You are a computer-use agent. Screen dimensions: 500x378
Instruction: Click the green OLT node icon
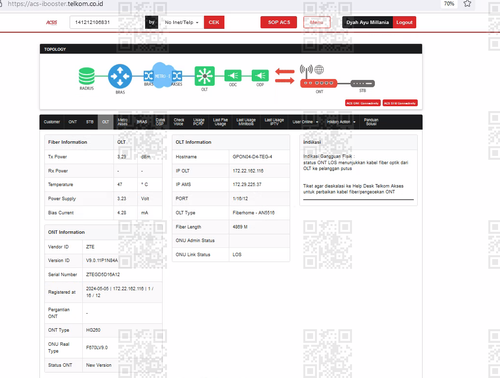(204, 76)
